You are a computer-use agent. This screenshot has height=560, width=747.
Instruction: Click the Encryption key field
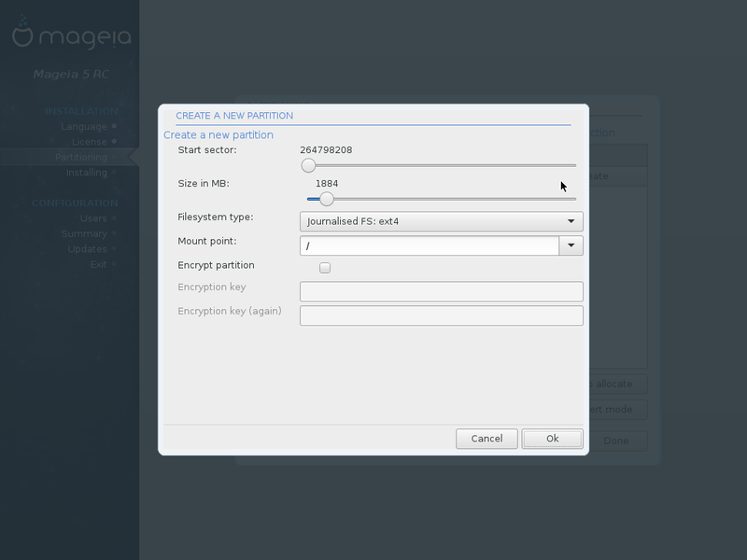[441, 291]
